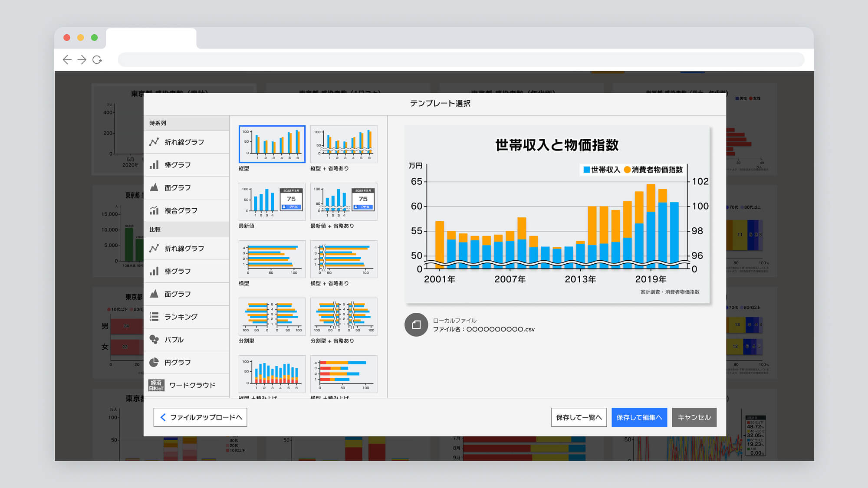Click the browser forward arrow
The image size is (868, 488).
(82, 60)
